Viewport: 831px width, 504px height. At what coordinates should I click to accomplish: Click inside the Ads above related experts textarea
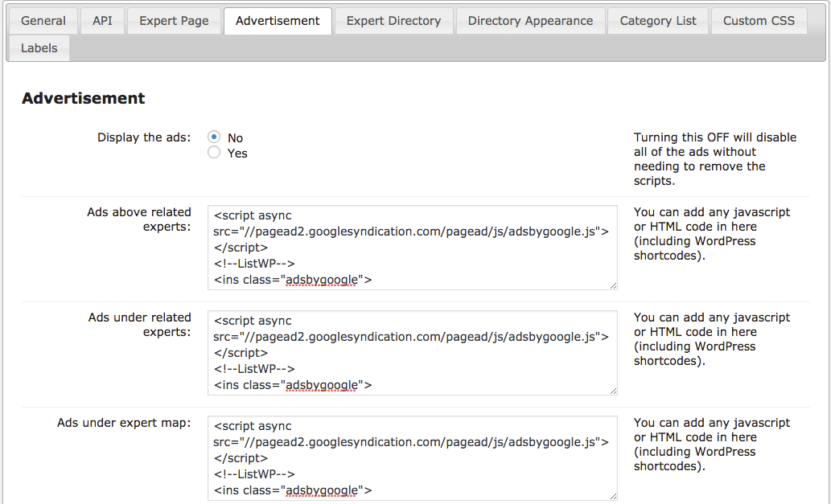coord(412,248)
